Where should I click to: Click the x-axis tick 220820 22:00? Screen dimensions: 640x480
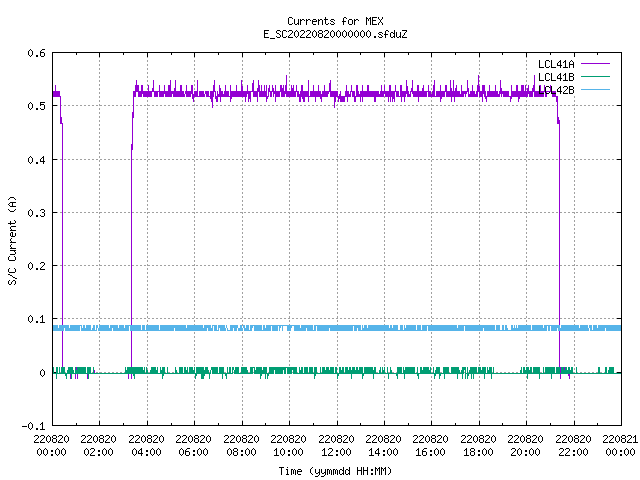(x=573, y=446)
